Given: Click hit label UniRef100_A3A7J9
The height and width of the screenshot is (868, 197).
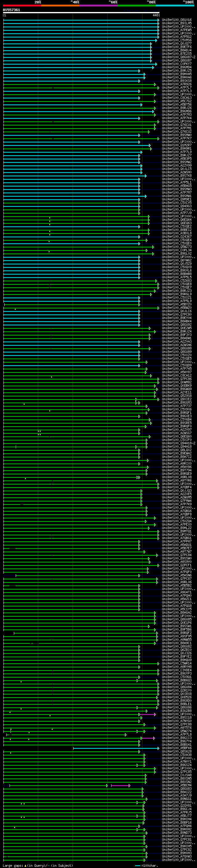Looking at the screenshot, I should point(177,795).
